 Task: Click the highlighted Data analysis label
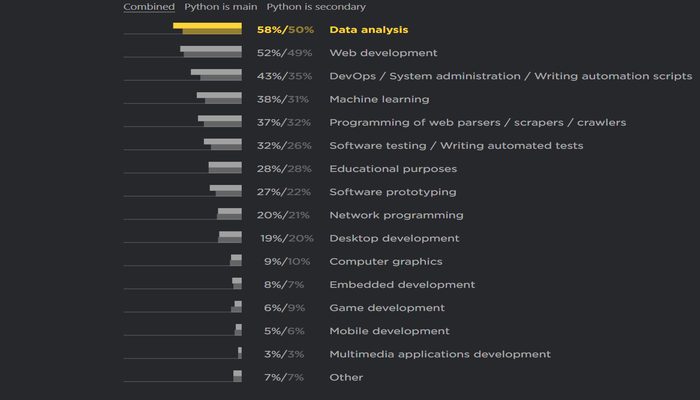368,30
